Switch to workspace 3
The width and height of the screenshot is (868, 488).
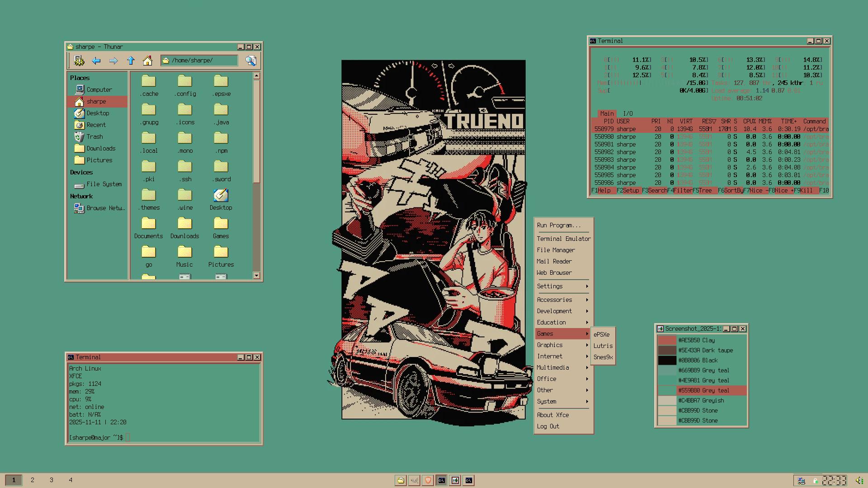click(52, 480)
